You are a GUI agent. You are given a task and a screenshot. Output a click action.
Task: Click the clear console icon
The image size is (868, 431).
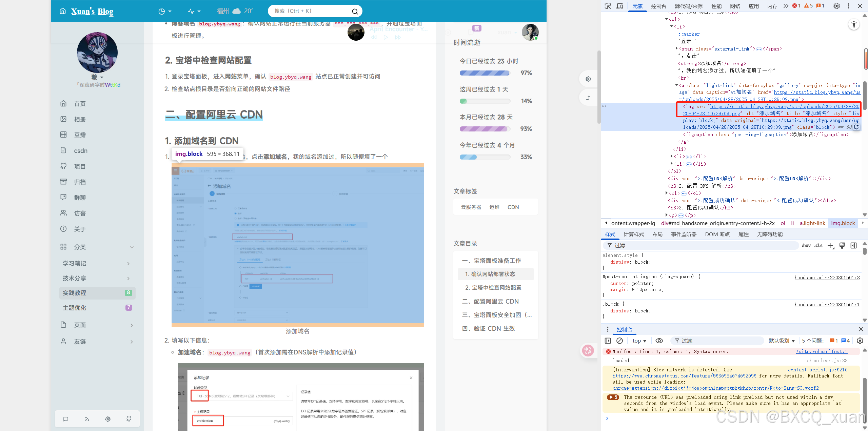pos(619,341)
